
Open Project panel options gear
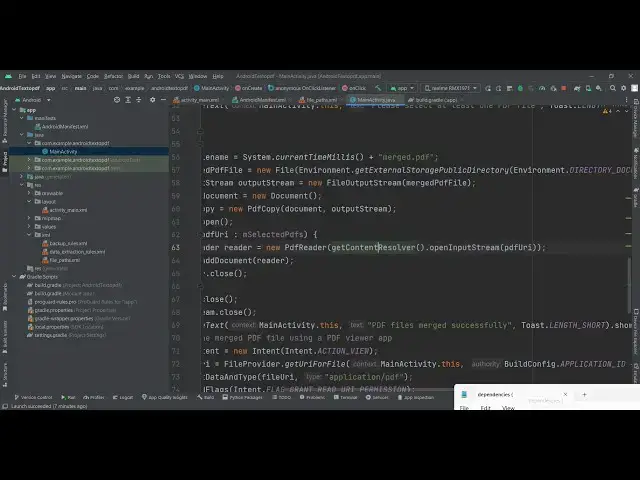click(152, 100)
